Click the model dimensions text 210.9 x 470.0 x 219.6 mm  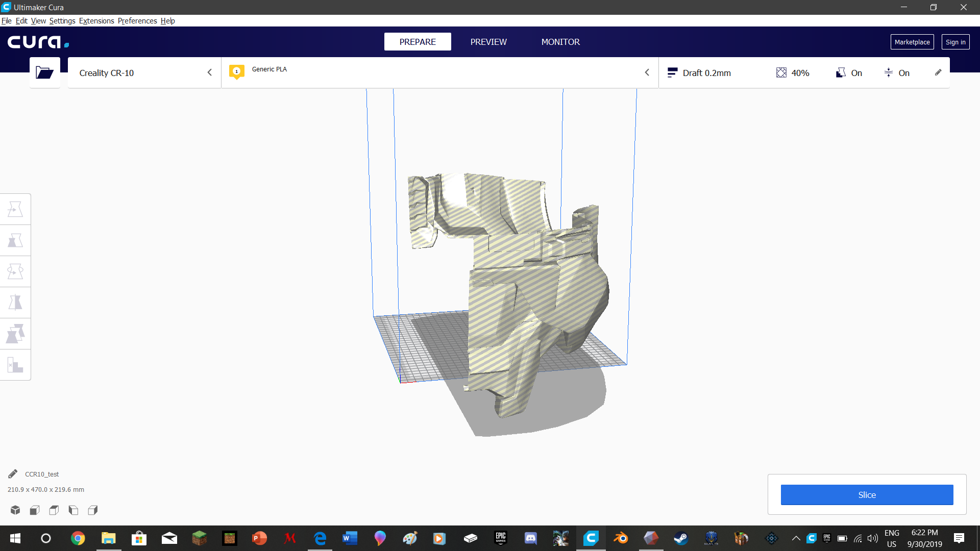tap(46, 489)
